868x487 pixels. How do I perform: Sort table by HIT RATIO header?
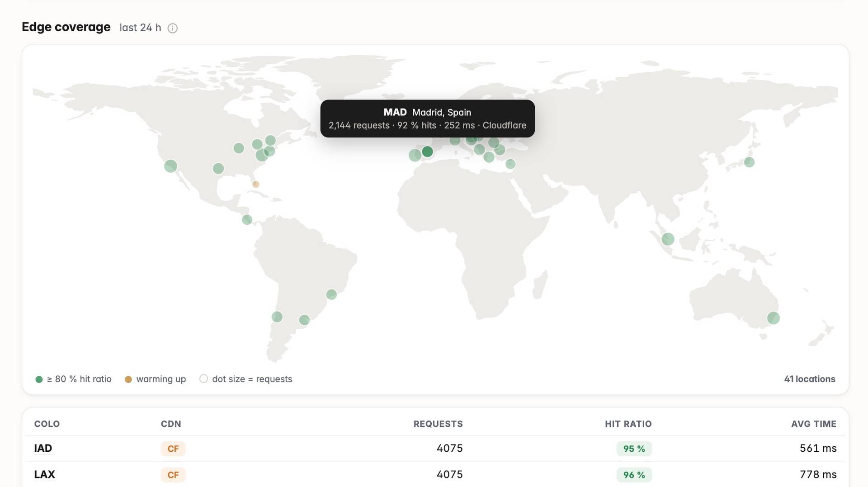pyautogui.click(x=628, y=424)
